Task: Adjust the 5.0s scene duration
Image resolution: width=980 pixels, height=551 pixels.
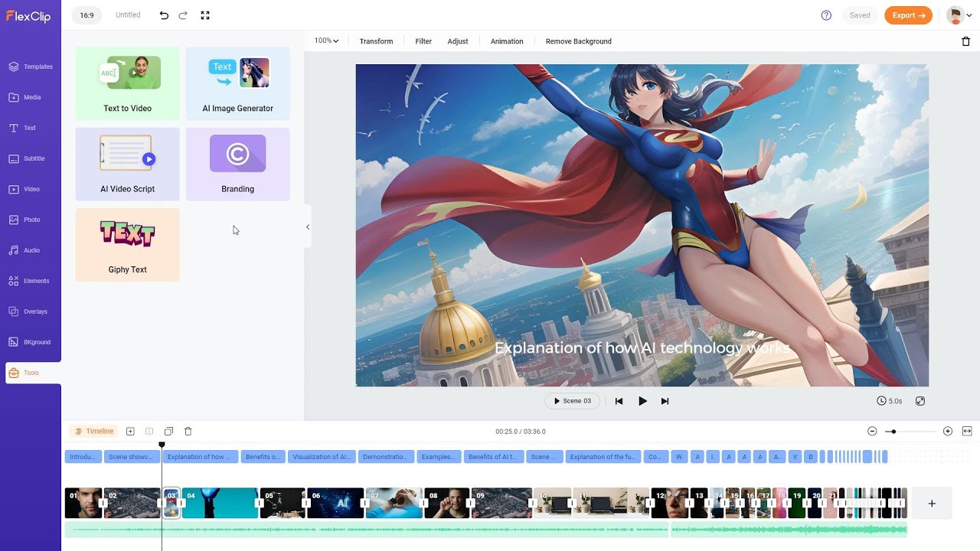Action: click(x=890, y=401)
